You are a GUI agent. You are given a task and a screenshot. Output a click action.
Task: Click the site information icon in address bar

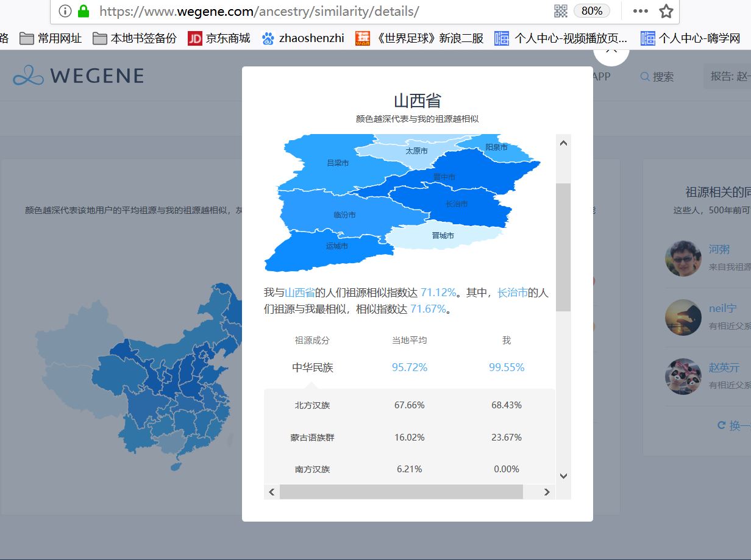[65, 11]
